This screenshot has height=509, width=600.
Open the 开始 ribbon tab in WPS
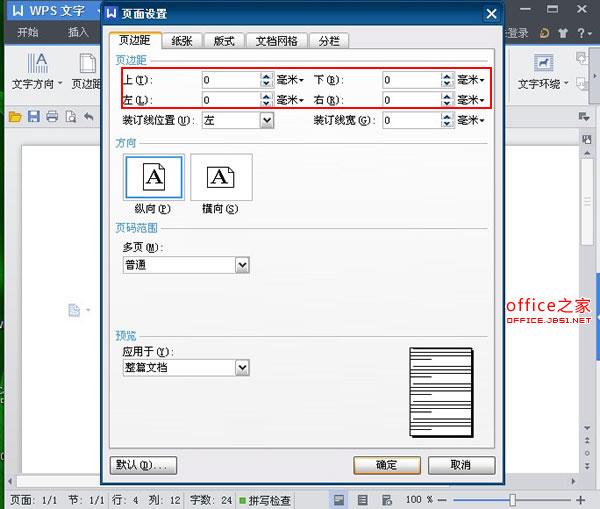coord(28,32)
